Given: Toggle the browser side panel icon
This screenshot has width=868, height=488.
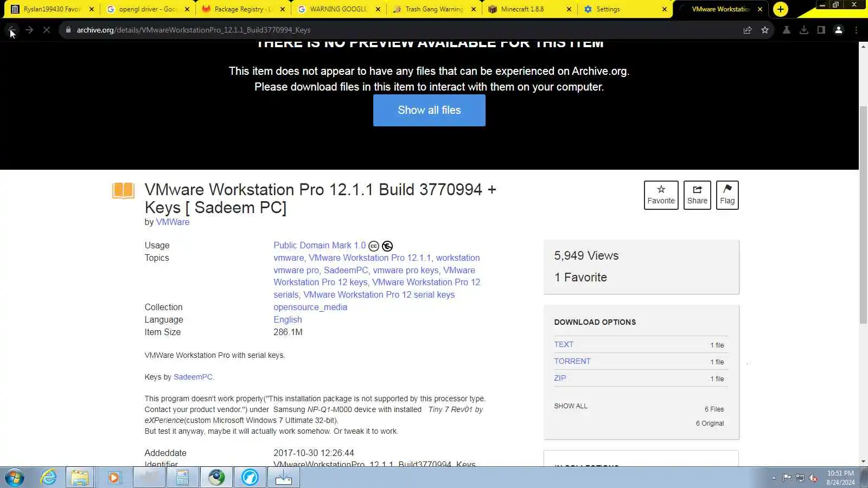Looking at the screenshot, I should tap(821, 30).
